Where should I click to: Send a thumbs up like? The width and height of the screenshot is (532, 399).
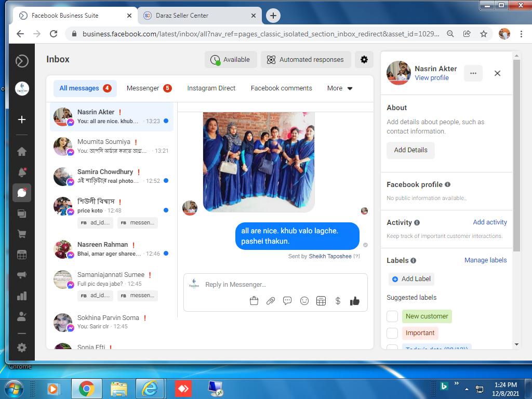355,301
